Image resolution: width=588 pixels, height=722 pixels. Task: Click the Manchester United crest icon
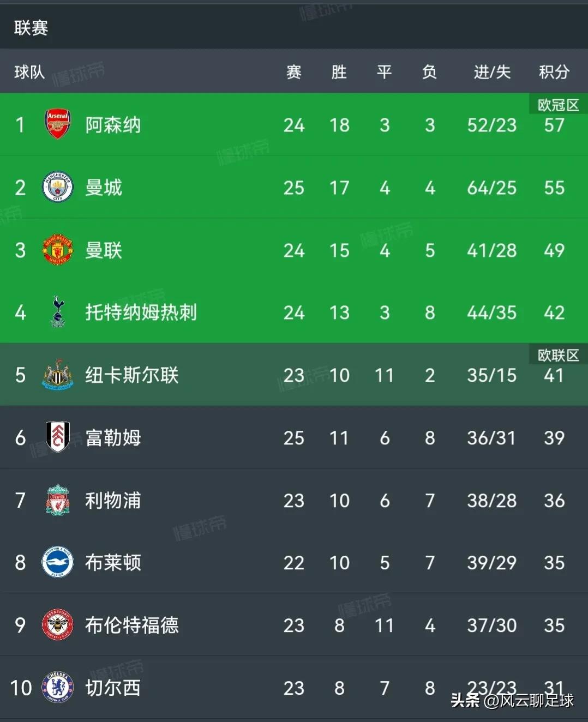pyautogui.click(x=57, y=250)
